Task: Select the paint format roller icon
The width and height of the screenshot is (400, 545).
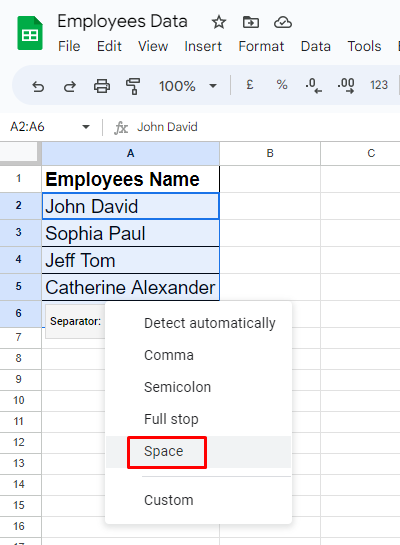Action: (133, 86)
